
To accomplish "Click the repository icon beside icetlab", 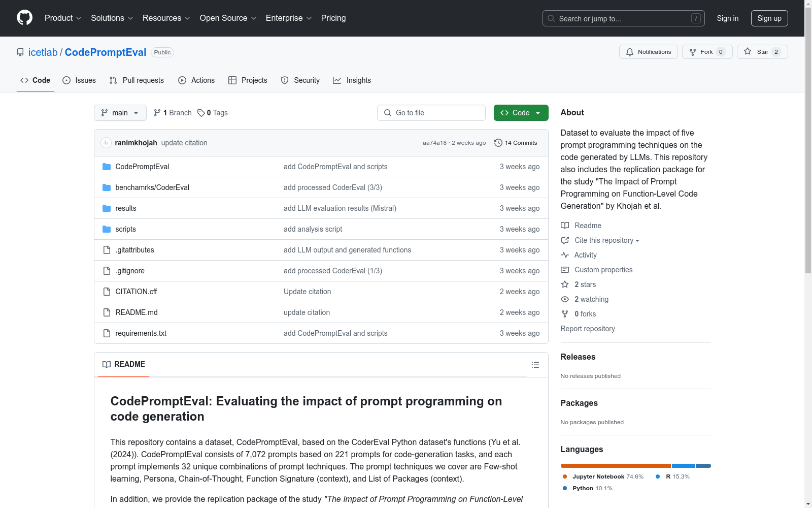I will coord(20,52).
